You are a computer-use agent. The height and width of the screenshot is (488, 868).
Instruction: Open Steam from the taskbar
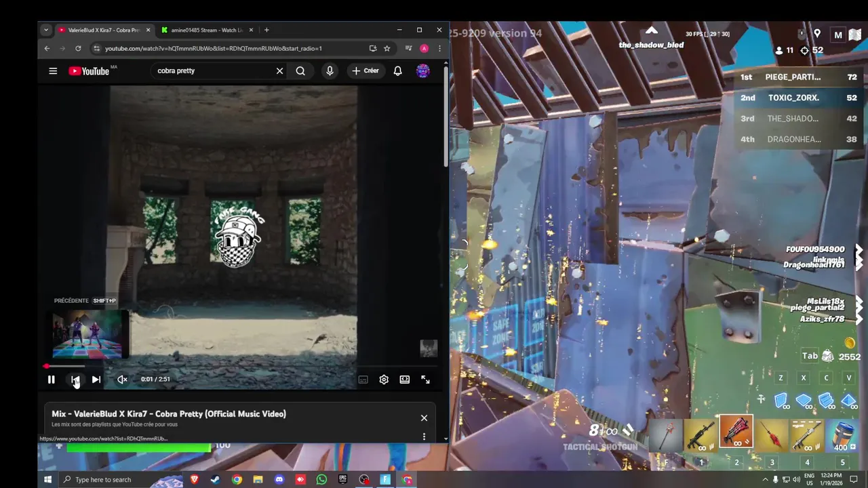click(x=215, y=479)
